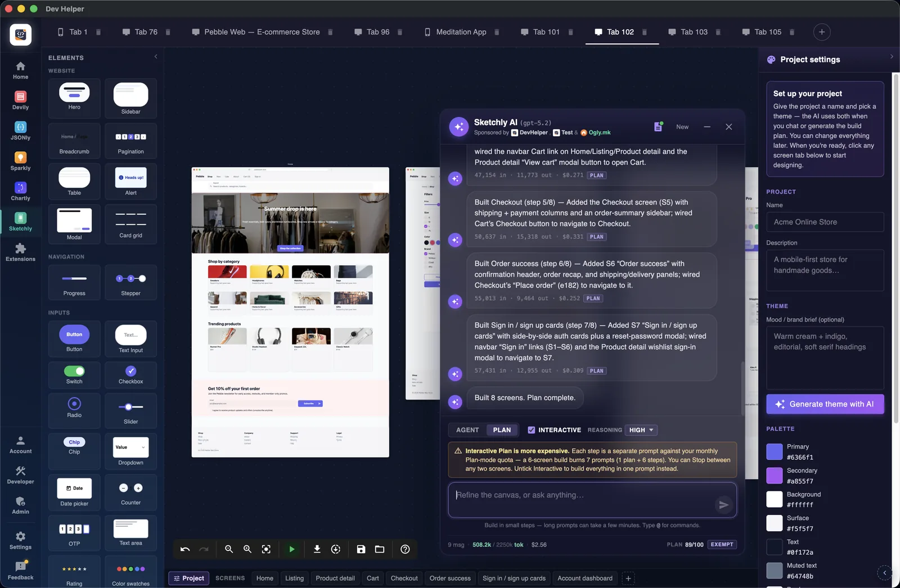Start a New chat in Sketchly AI
The width and height of the screenshot is (900, 588).
(x=682, y=127)
